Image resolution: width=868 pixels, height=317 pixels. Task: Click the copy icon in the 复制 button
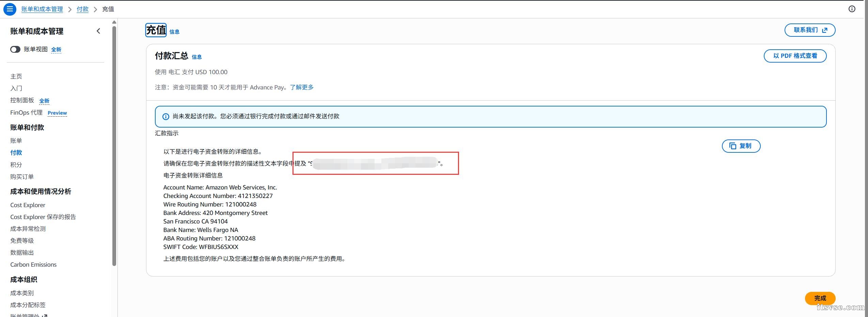click(x=733, y=146)
